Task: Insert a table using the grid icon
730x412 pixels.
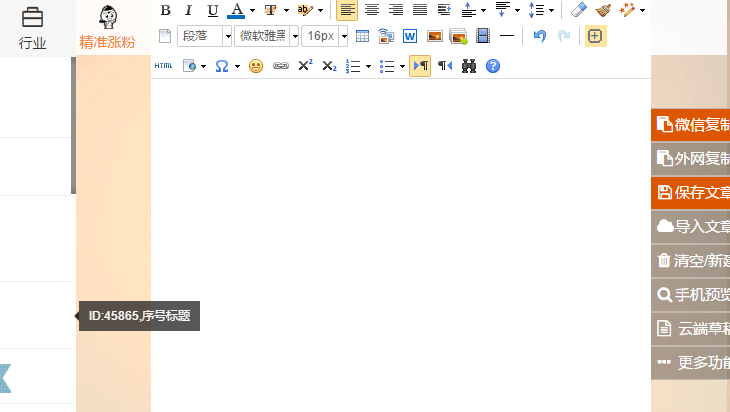Action: pos(362,37)
